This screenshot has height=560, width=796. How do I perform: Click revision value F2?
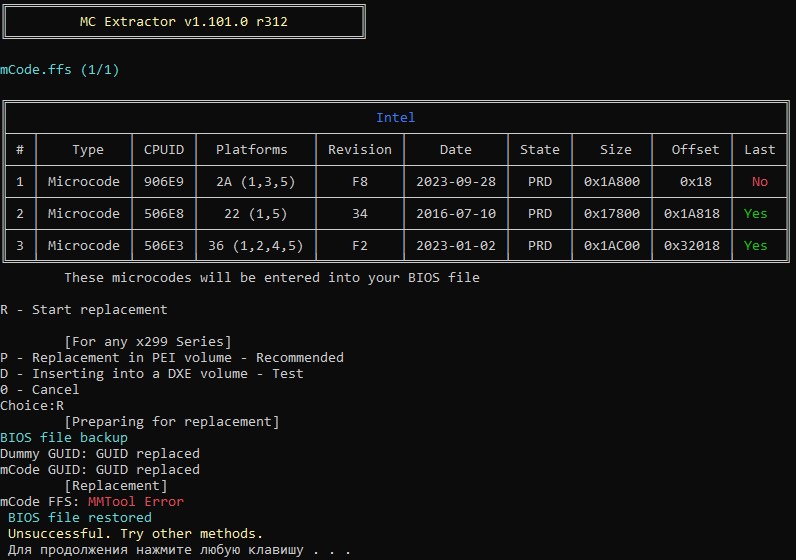[360, 246]
